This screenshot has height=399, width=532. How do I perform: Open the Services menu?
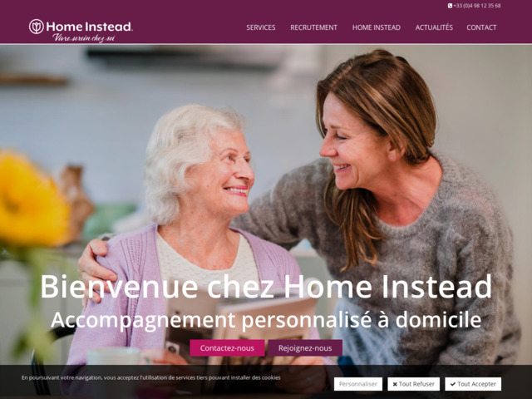click(261, 27)
